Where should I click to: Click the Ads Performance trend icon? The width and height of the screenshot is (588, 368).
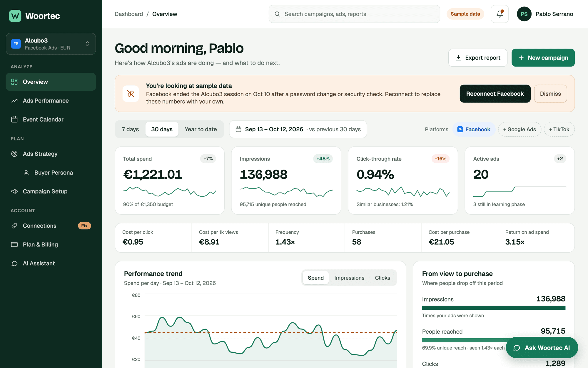(x=14, y=101)
